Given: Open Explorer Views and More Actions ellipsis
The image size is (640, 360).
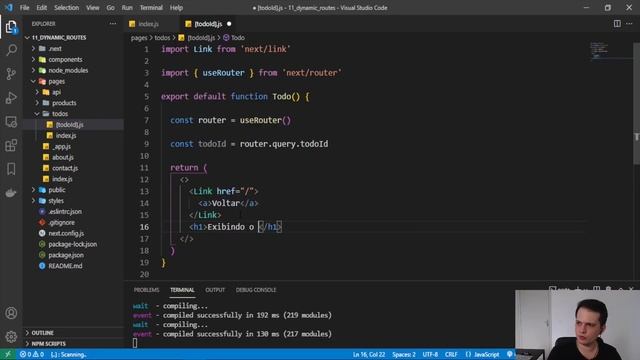Looking at the screenshot, I should click(x=113, y=24).
